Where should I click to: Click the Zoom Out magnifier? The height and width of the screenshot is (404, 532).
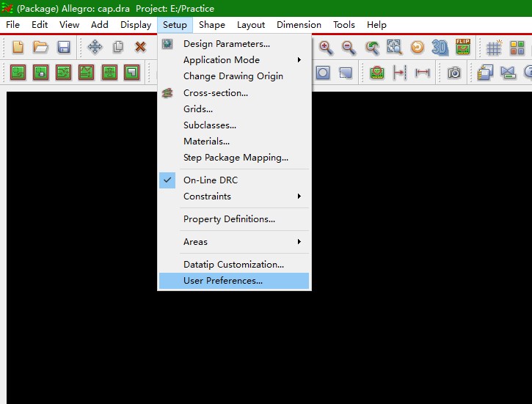point(349,48)
